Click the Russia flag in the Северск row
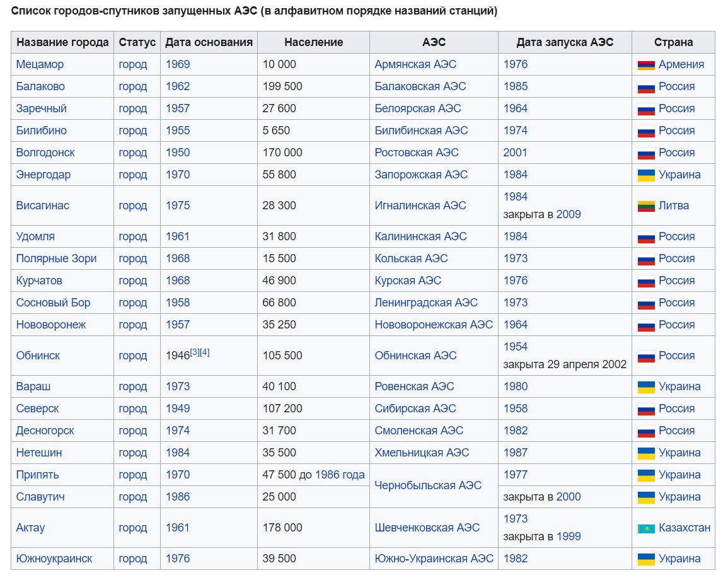Viewport: 728px width, 580px height. pyautogui.click(x=646, y=409)
